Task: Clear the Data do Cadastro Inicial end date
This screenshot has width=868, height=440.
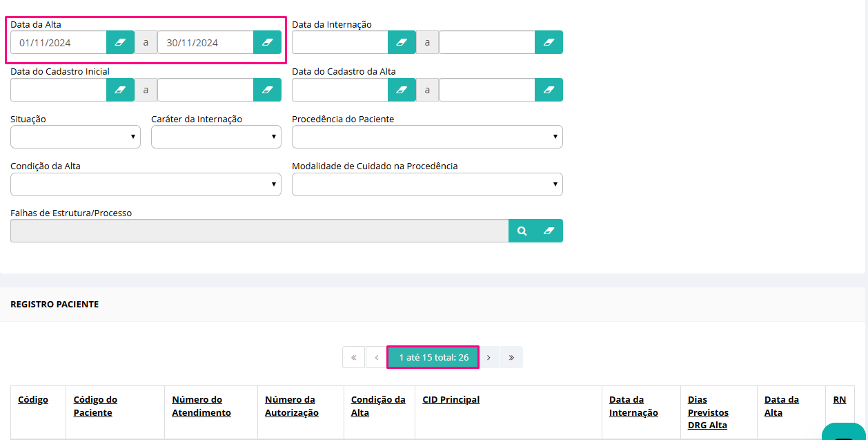Action: coord(268,90)
